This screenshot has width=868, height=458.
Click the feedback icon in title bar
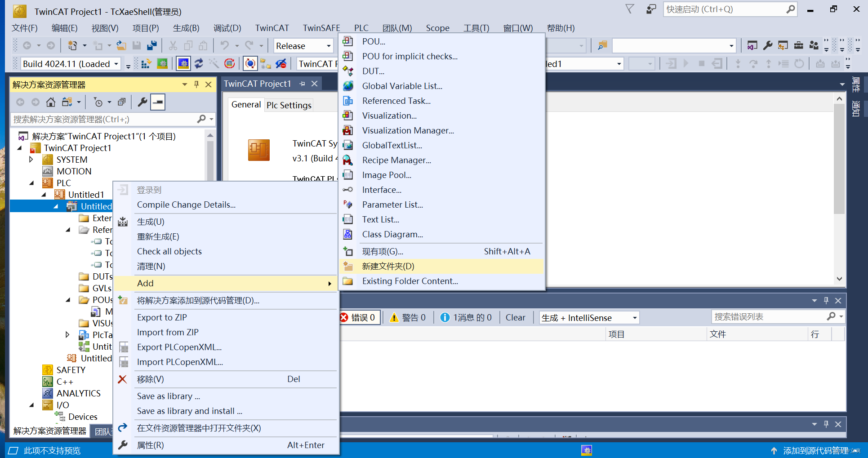click(x=651, y=9)
